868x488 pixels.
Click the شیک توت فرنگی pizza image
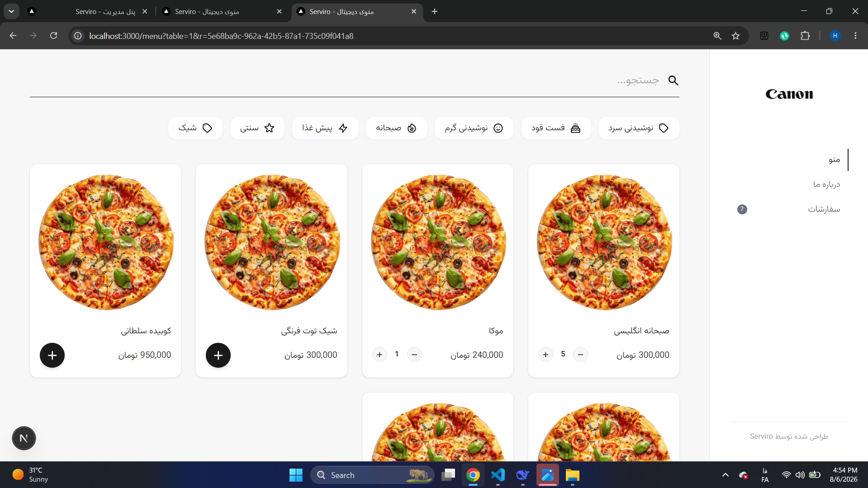[x=272, y=242]
